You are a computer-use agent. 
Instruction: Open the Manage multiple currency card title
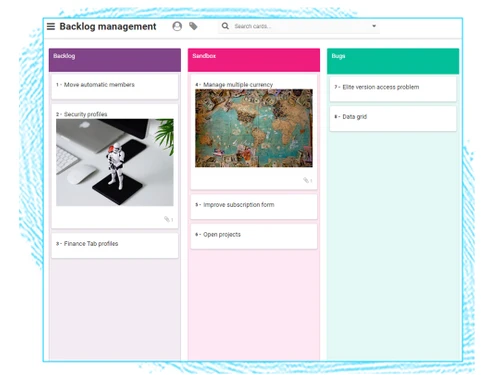click(238, 85)
